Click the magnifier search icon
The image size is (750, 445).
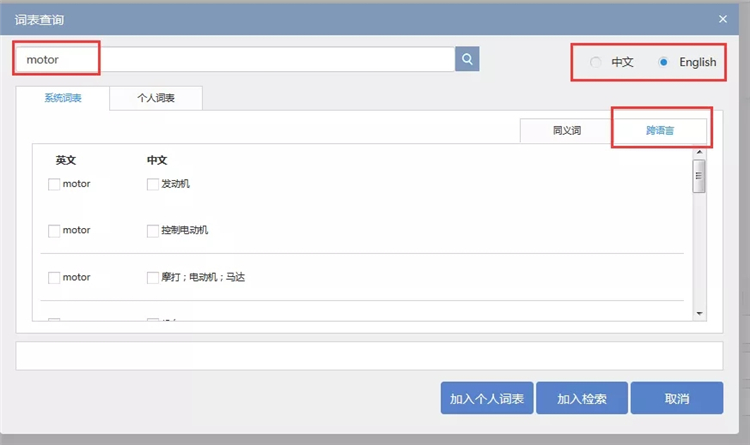point(467,59)
